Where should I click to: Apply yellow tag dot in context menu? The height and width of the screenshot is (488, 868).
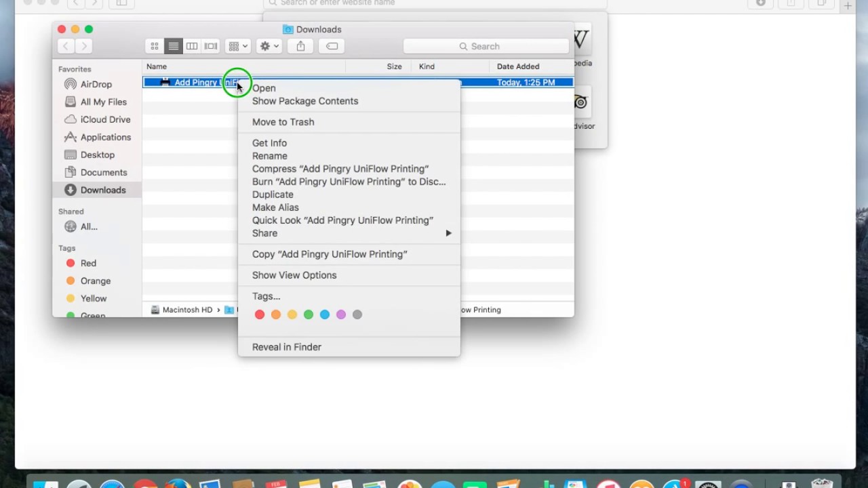coord(292,314)
